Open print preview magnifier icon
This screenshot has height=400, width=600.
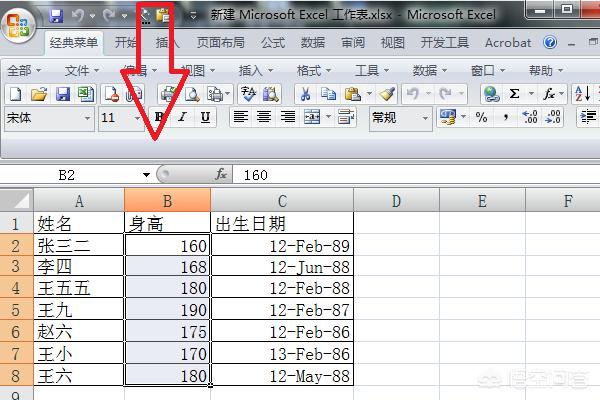(192, 94)
